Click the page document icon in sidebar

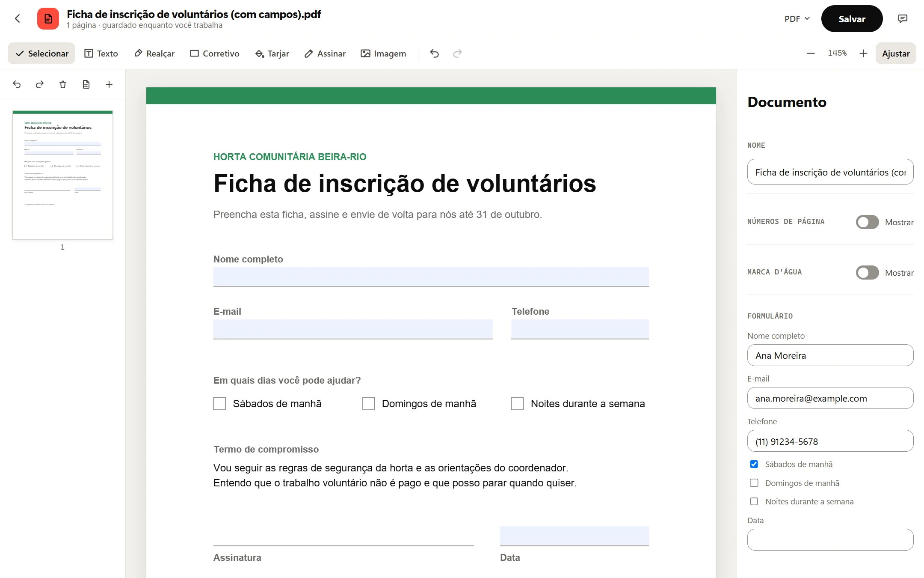(86, 84)
